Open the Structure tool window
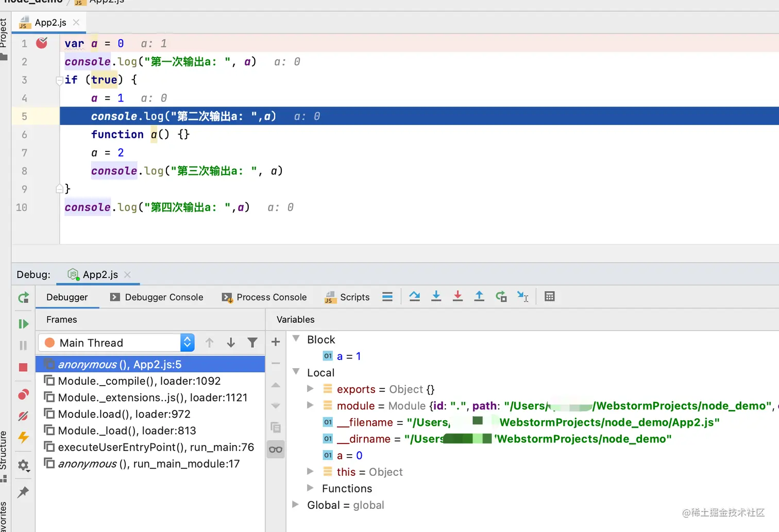779x532 pixels. (x=4, y=456)
